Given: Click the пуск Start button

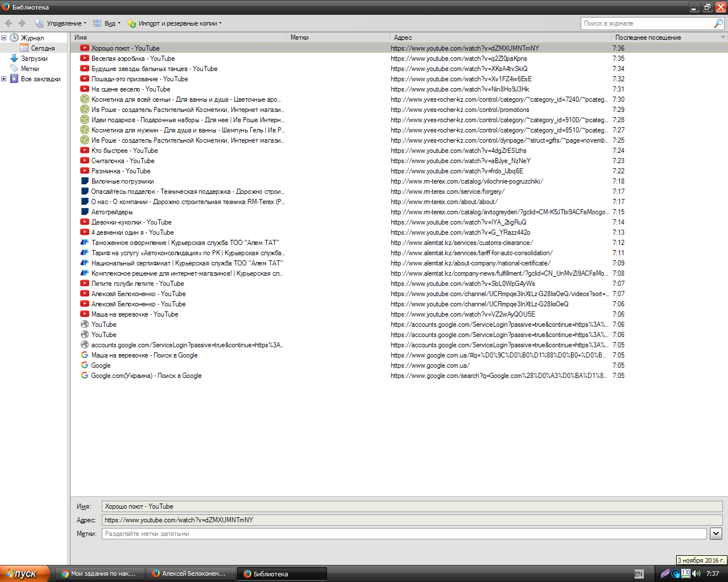Looking at the screenshot, I should click(x=25, y=573).
